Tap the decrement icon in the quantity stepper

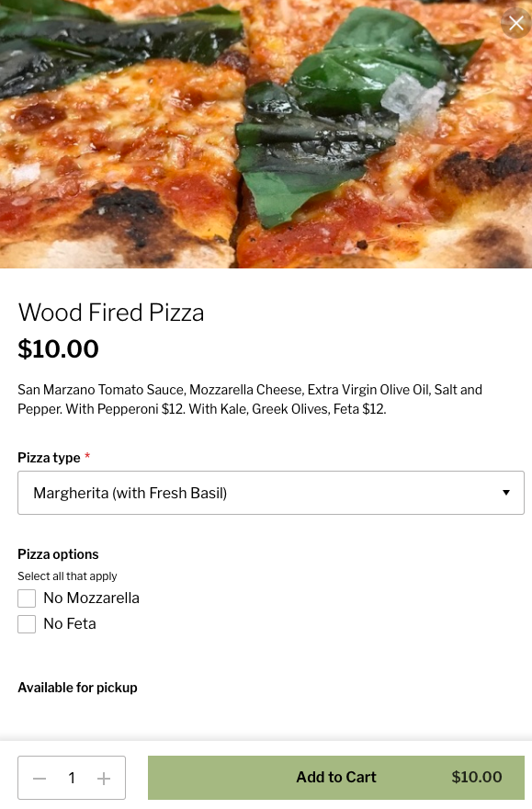click(40, 778)
